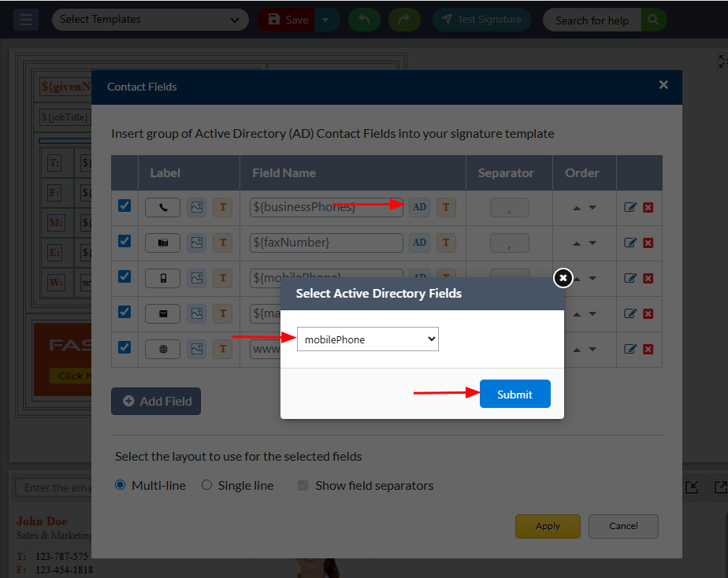Select the Single line layout option
728x578 pixels.
207,485
